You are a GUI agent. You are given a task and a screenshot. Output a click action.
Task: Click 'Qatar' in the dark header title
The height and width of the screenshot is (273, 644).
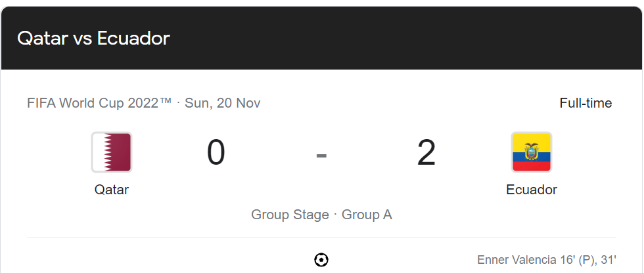click(x=42, y=38)
